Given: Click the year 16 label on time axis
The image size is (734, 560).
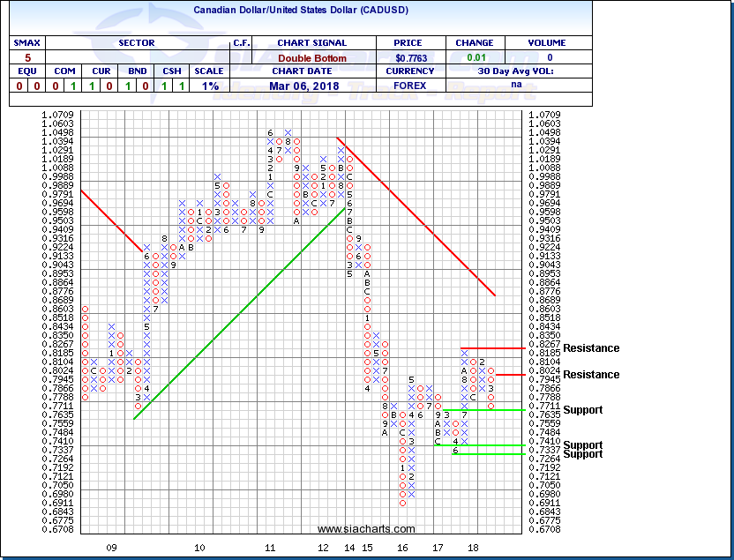Looking at the screenshot, I should point(402,548).
